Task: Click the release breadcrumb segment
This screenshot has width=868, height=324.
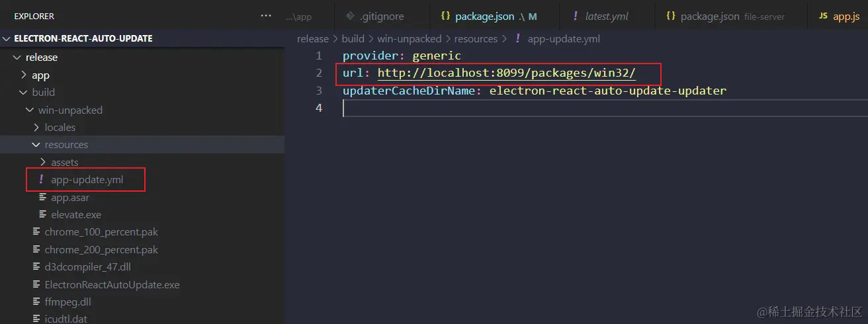Action: coord(312,39)
